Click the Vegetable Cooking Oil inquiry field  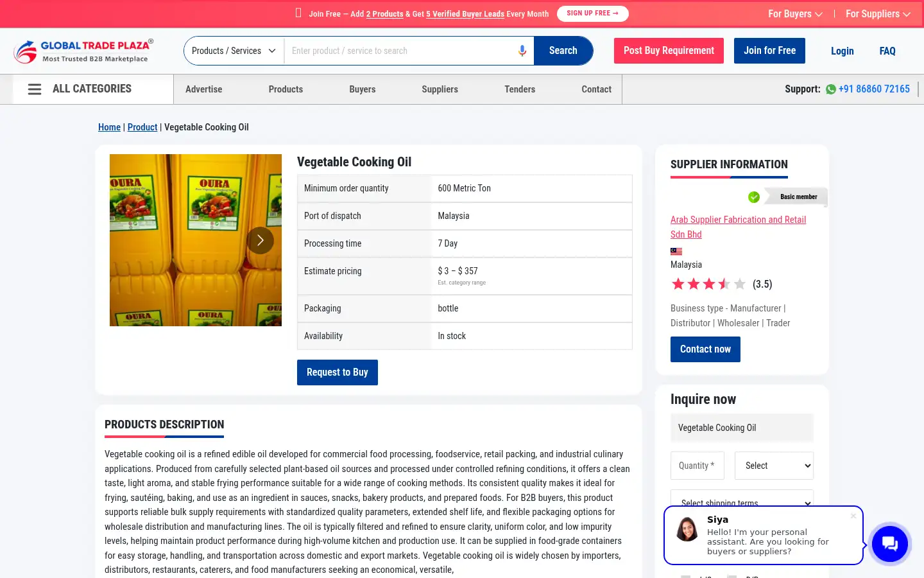pyautogui.click(x=742, y=428)
